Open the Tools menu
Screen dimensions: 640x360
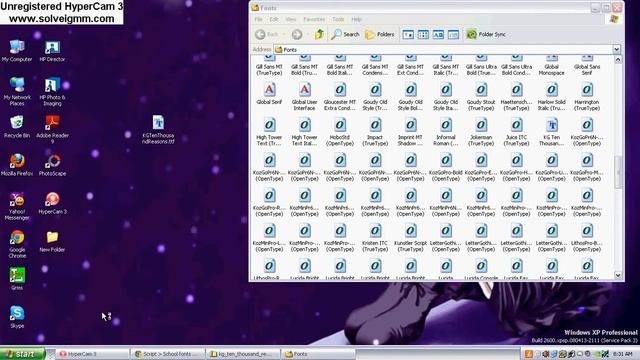click(338, 19)
